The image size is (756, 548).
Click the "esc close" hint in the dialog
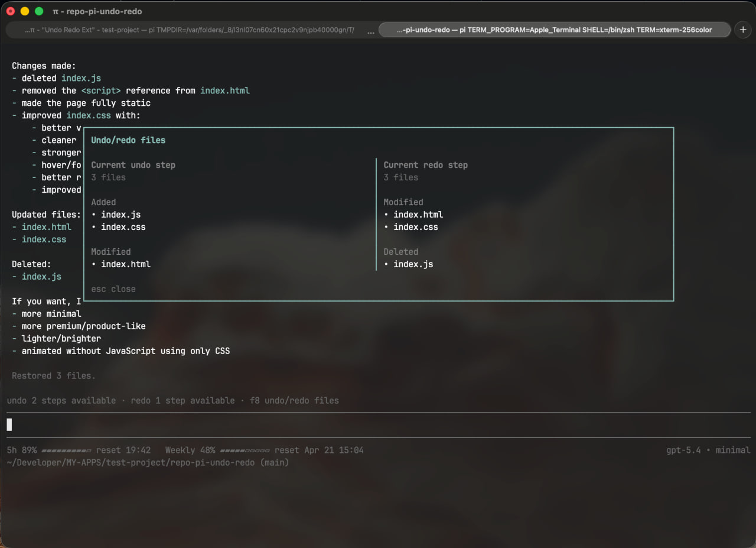(113, 289)
